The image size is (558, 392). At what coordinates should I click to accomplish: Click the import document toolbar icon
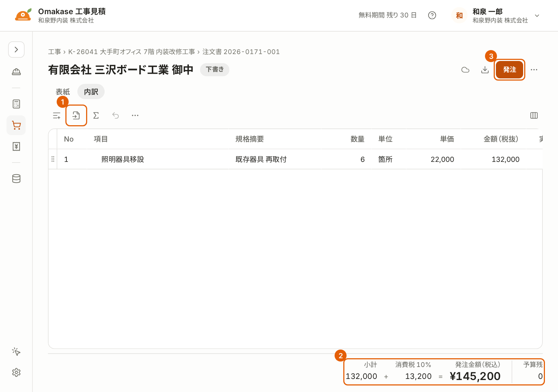coord(76,115)
